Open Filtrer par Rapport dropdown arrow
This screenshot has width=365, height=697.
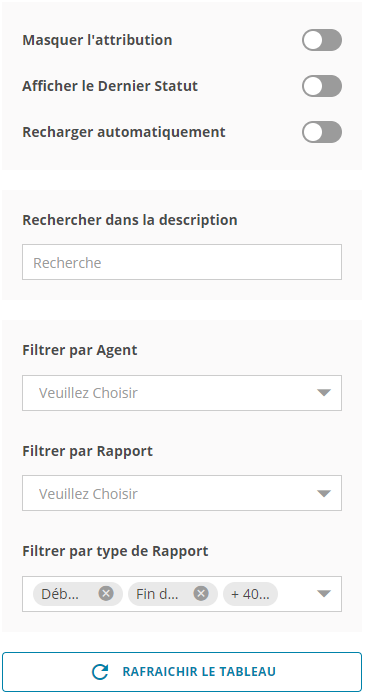coord(324,493)
